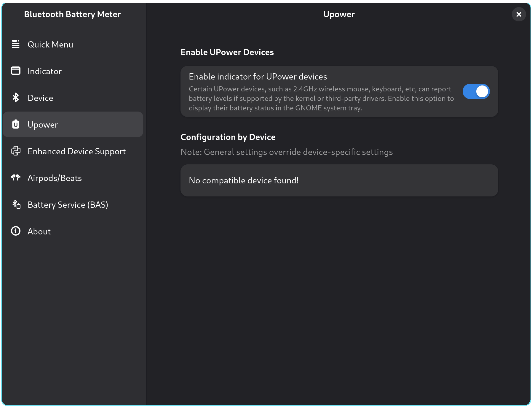
Task: Click the Airpods/Beats earbuds icon
Action: pyautogui.click(x=16, y=178)
